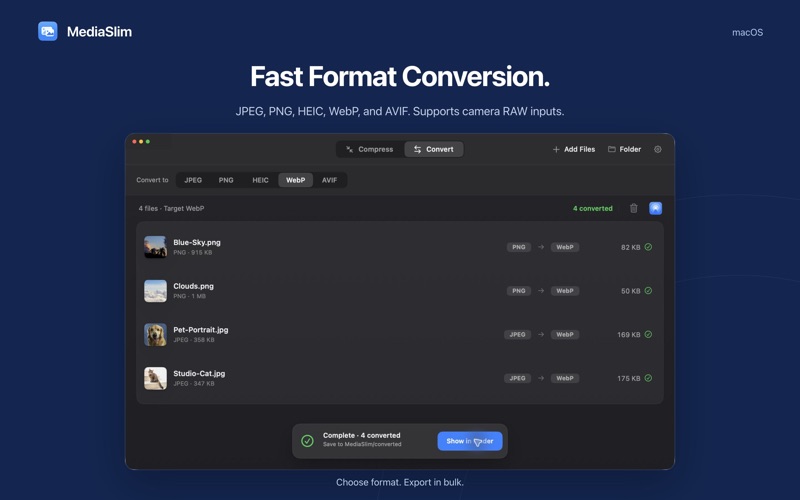
Task: Click the red window close dot
Action: tap(135, 141)
